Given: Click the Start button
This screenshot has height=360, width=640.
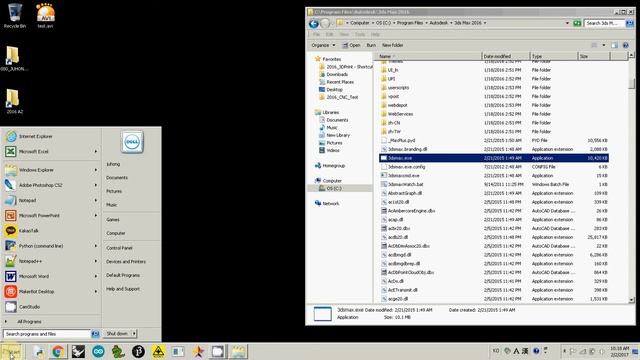Looking at the screenshot, I should coord(11,351).
